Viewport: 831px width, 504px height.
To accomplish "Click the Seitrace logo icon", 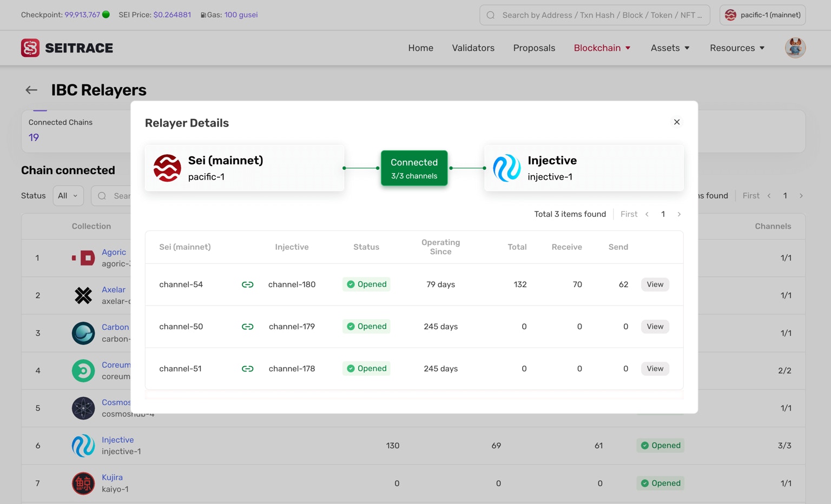I will click(30, 48).
